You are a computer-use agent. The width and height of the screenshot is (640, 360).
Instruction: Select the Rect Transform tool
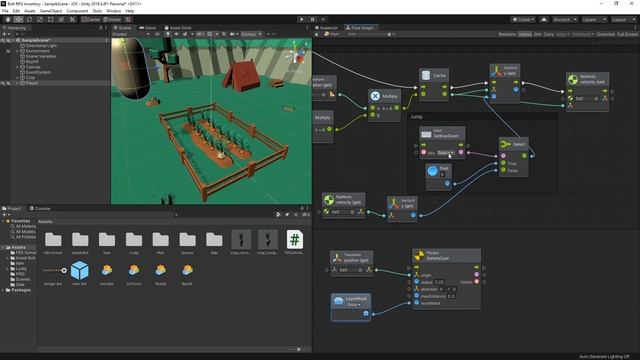(51, 19)
